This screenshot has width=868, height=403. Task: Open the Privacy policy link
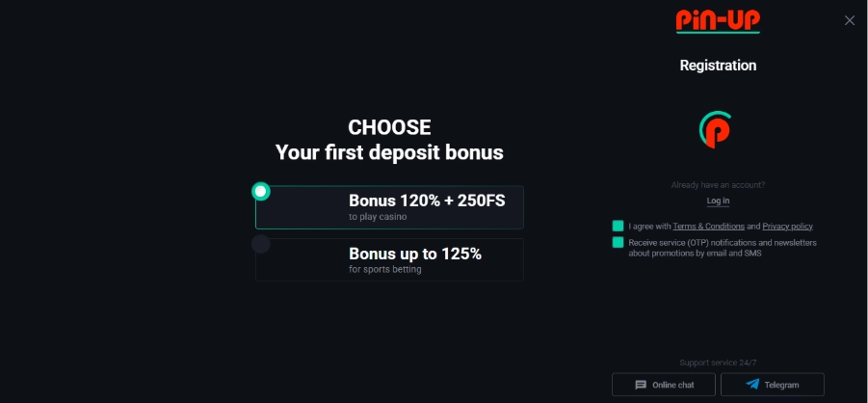coord(787,226)
